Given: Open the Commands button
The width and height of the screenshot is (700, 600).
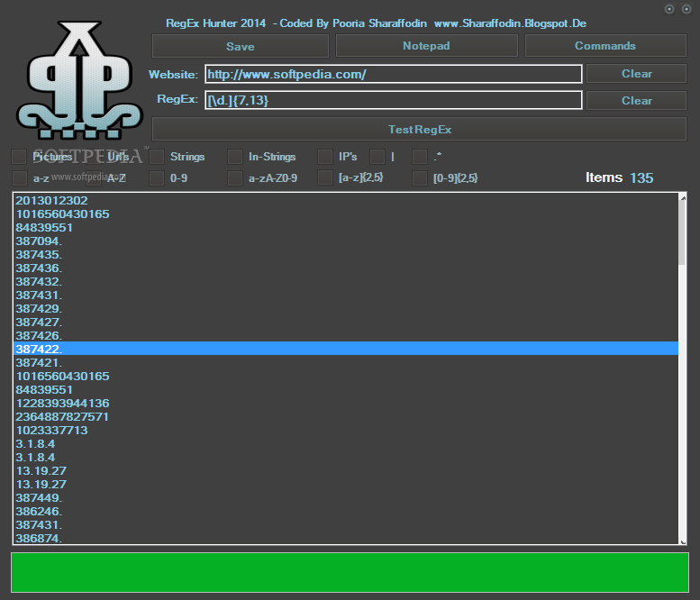Looking at the screenshot, I should [x=605, y=46].
